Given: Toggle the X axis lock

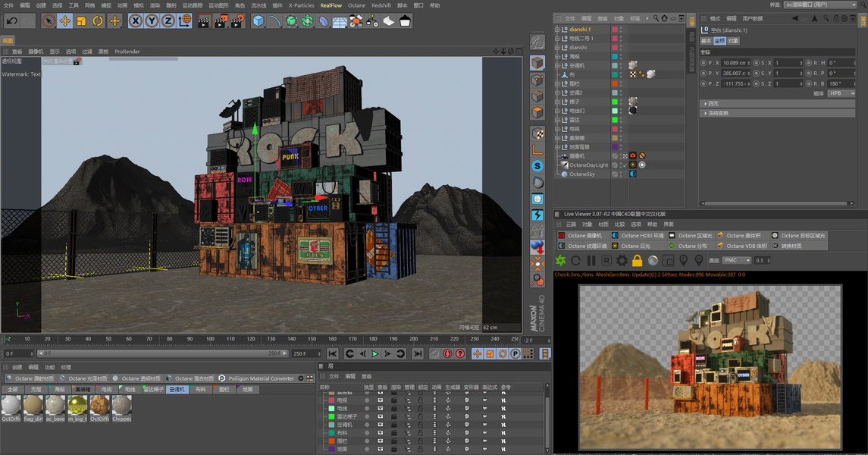Looking at the screenshot, I should 136,21.
